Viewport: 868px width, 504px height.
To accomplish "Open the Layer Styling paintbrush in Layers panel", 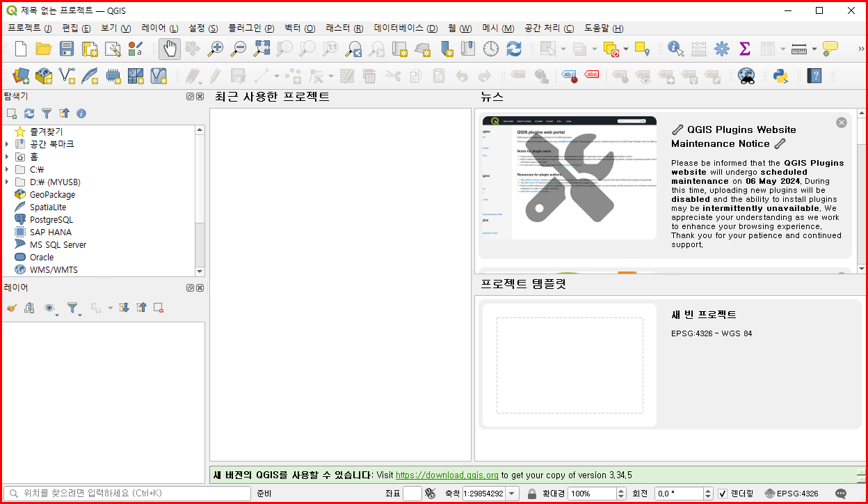I will [x=12, y=308].
